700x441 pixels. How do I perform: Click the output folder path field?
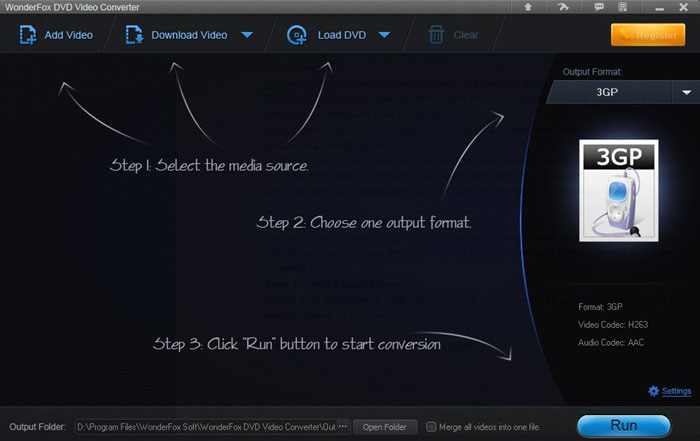click(206, 427)
